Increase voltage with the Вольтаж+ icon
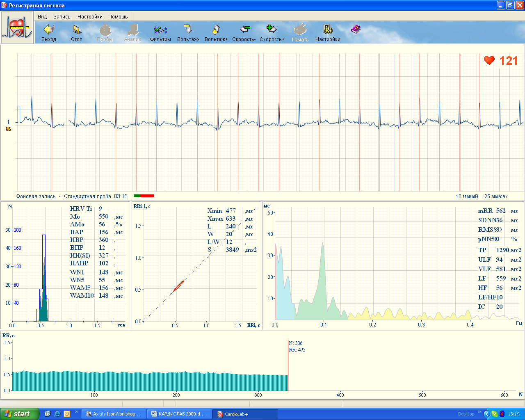Viewport: 525px width, 420px height. pos(216,33)
